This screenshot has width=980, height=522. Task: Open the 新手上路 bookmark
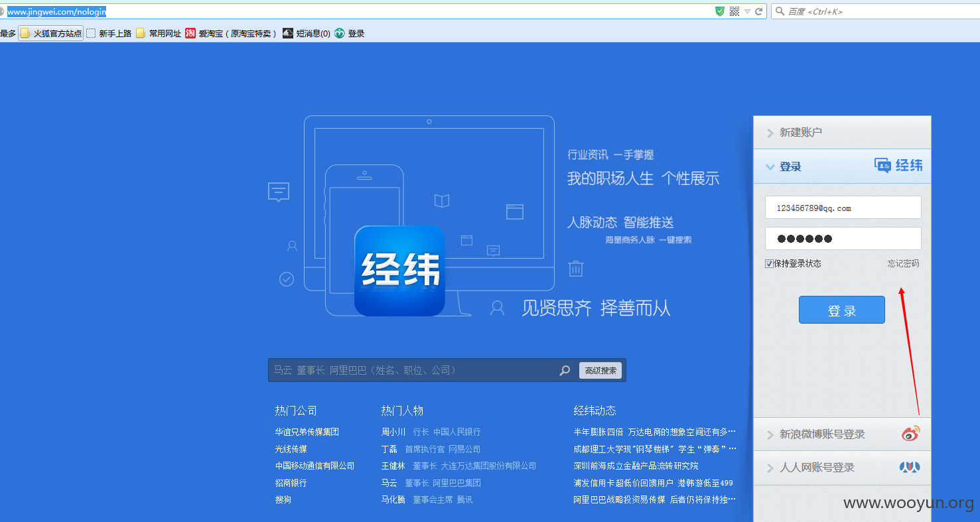[109, 33]
